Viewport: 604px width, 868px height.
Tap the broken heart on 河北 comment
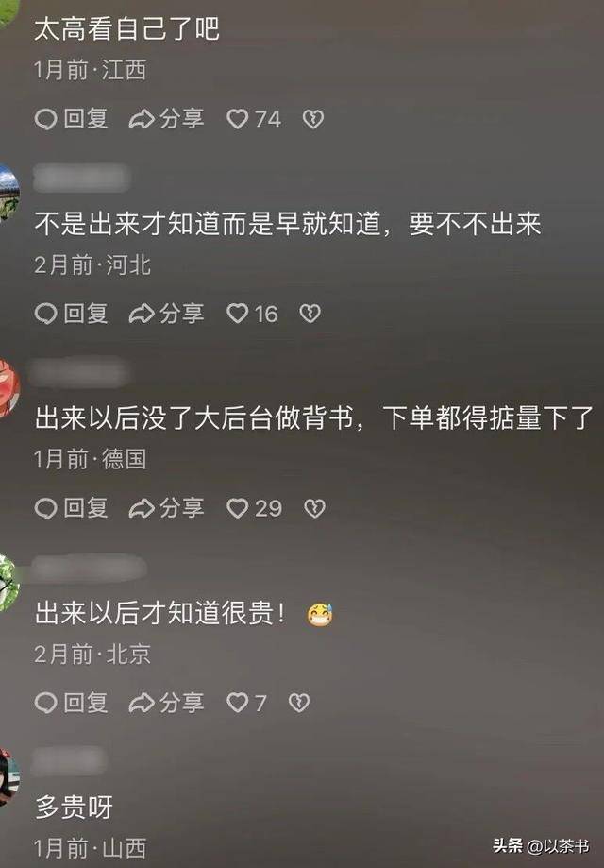[310, 314]
